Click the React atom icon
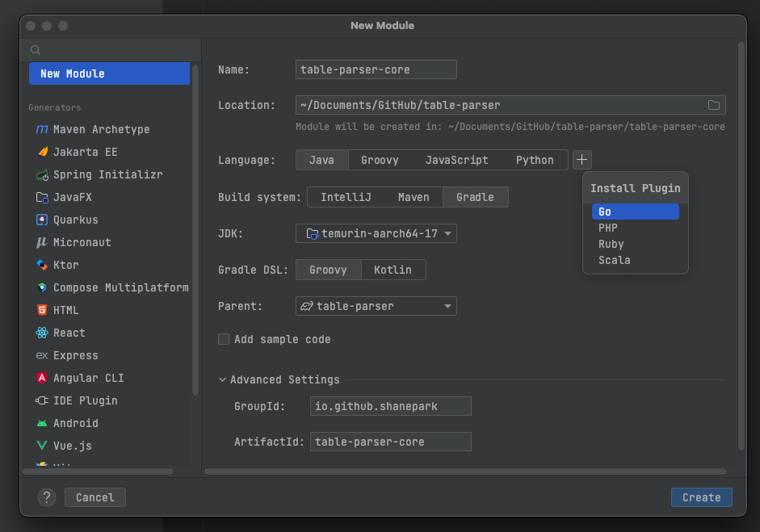760x532 pixels. pyautogui.click(x=42, y=333)
